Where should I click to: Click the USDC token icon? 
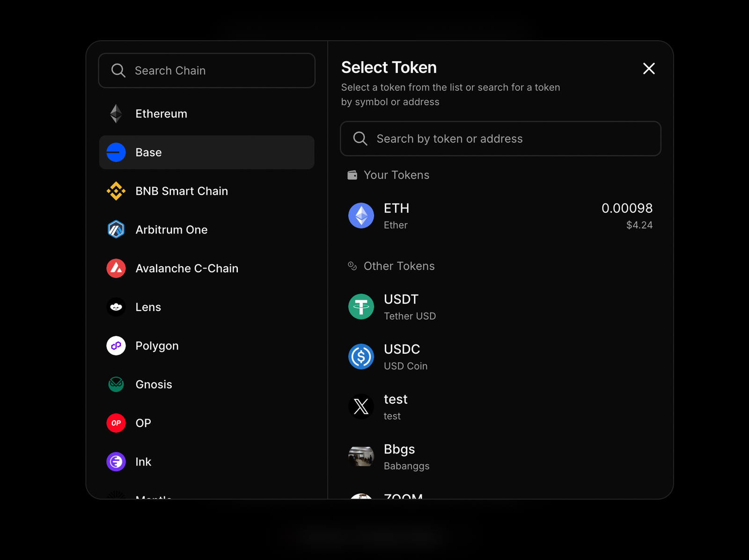pyautogui.click(x=361, y=356)
